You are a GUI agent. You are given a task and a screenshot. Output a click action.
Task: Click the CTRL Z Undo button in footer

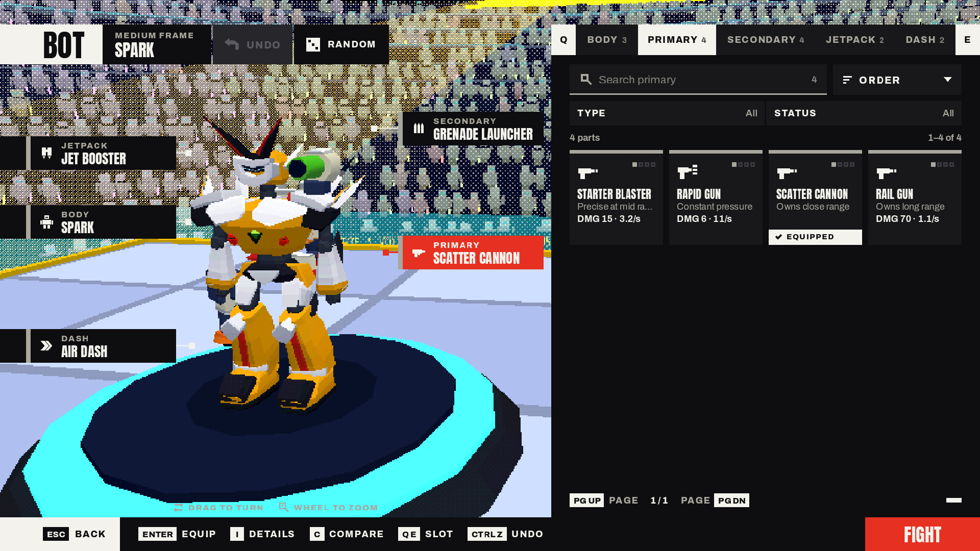pyautogui.click(x=505, y=534)
